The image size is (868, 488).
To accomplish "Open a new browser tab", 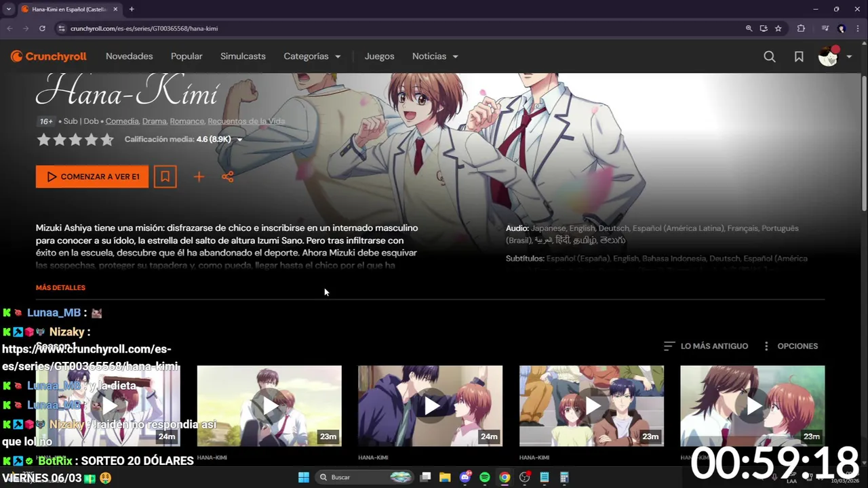I will [x=132, y=9].
